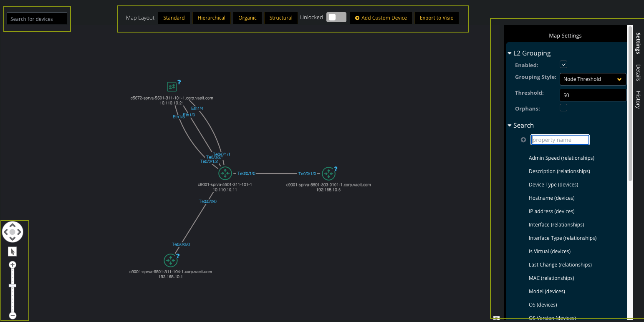Switch to the Settings side tab
This screenshot has height=322, width=644.
pyautogui.click(x=638, y=43)
